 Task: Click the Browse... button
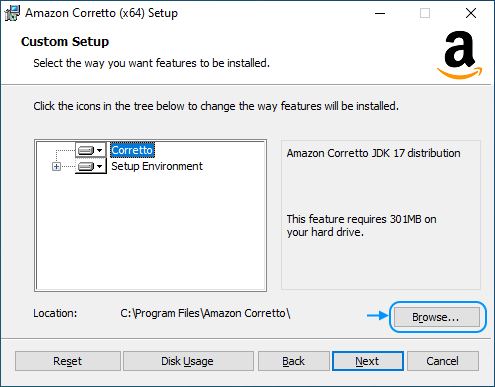coord(437,317)
